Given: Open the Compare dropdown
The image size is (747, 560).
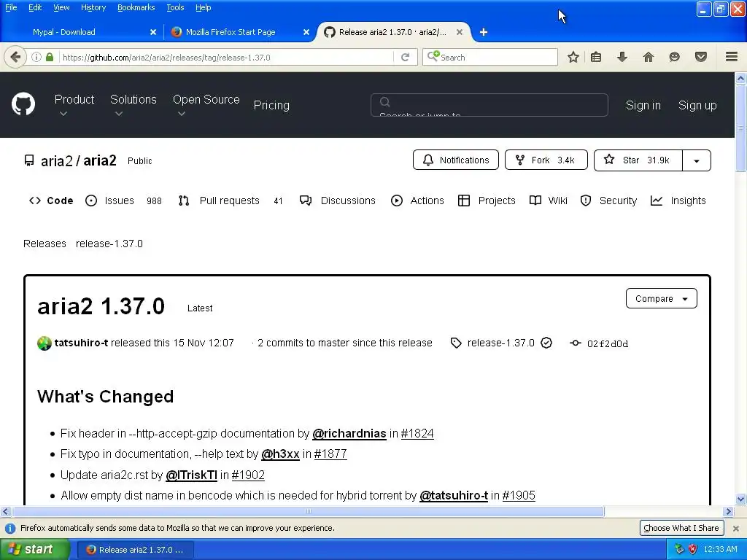Looking at the screenshot, I should [x=661, y=298].
